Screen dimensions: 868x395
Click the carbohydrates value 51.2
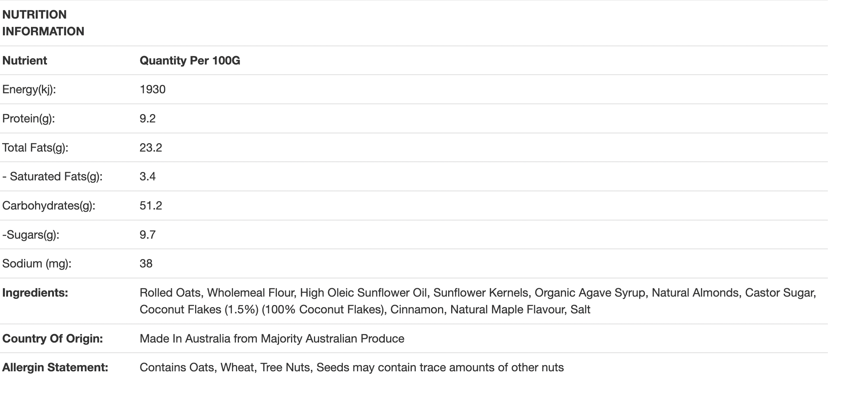click(x=151, y=206)
